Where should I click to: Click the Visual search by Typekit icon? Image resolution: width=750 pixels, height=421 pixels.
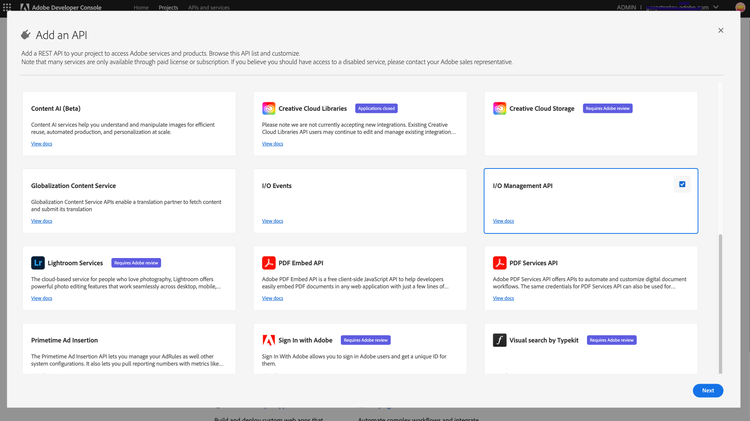point(500,340)
